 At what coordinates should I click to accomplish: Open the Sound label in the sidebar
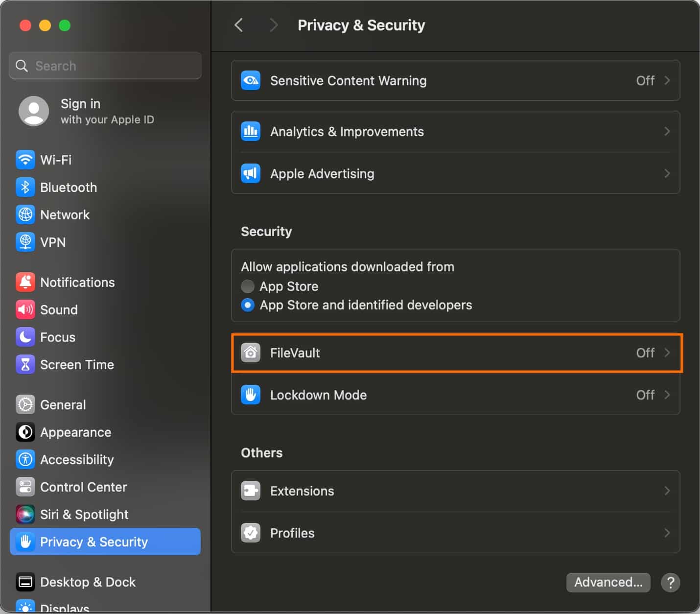(59, 309)
